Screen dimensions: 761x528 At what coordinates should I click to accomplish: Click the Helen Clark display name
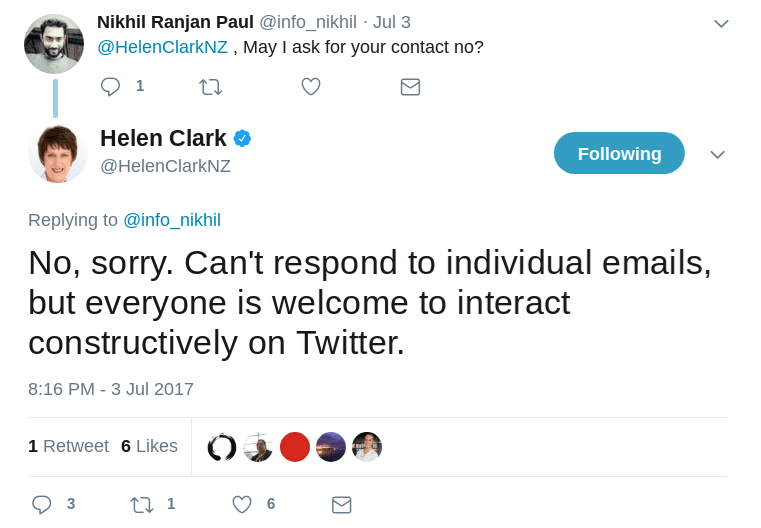(x=163, y=139)
